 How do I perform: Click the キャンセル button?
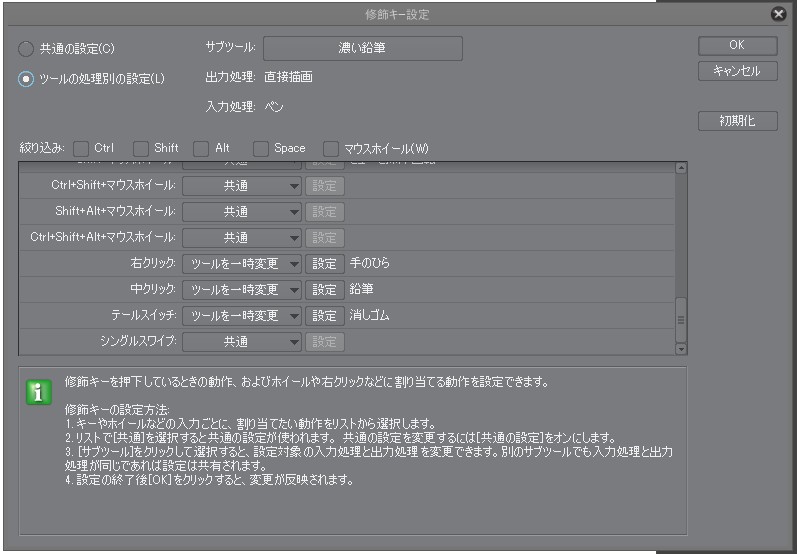pyautogui.click(x=737, y=71)
